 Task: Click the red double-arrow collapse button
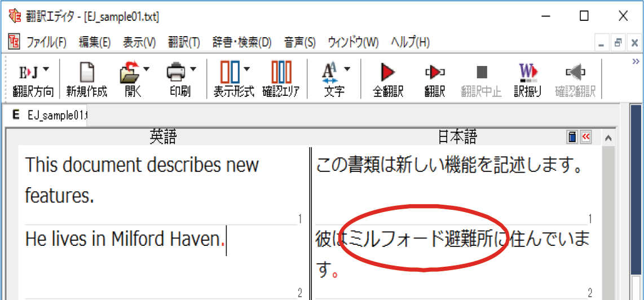[x=586, y=137]
